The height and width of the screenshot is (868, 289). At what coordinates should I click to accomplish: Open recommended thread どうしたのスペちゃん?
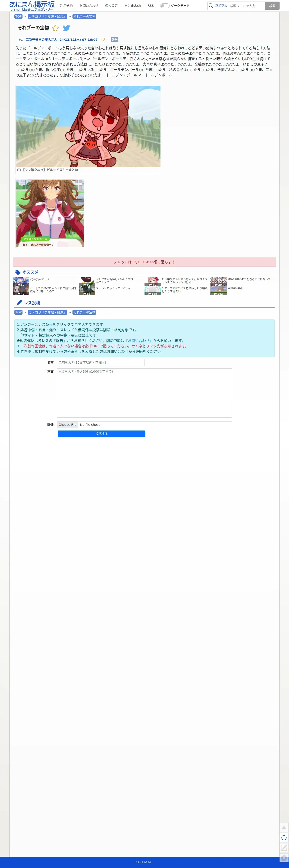tap(53, 290)
